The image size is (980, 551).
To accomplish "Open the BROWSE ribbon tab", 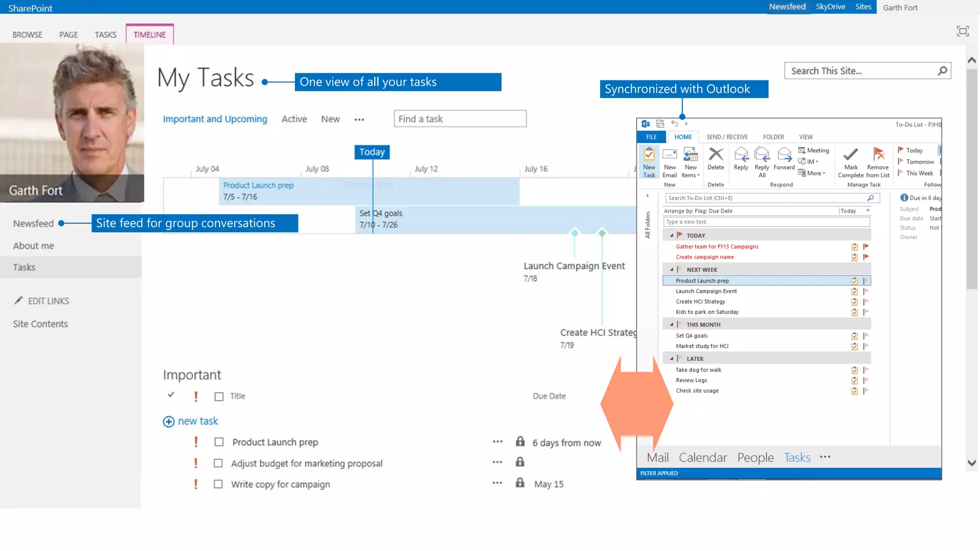I will [27, 34].
